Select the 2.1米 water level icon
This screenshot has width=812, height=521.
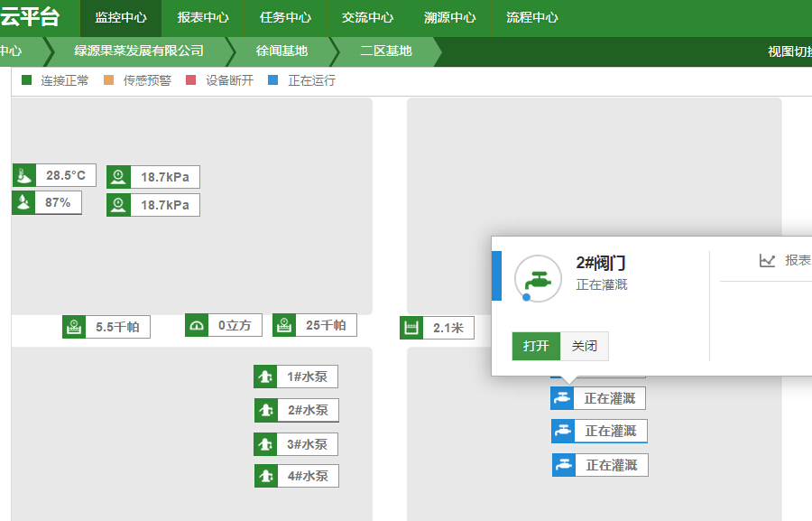tap(411, 328)
